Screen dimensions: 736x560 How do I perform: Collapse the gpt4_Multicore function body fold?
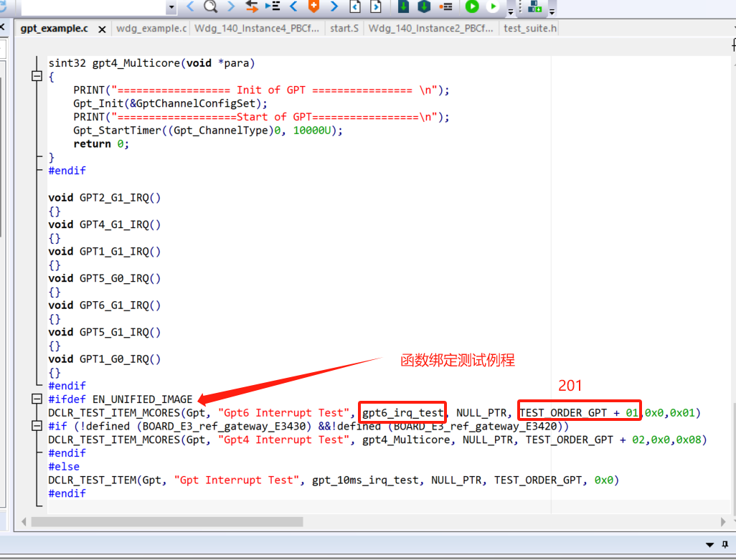click(x=37, y=77)
